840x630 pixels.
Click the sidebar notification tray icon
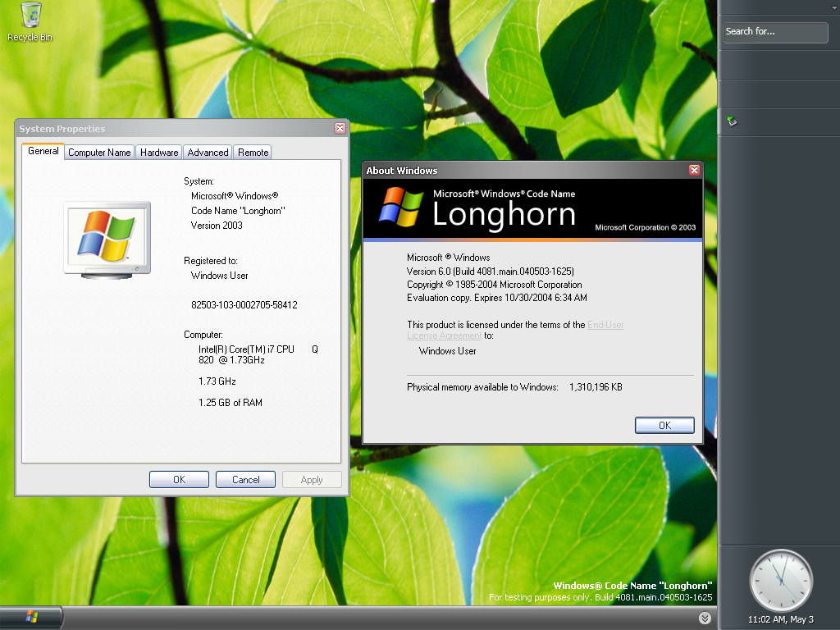tap(732, 121)
